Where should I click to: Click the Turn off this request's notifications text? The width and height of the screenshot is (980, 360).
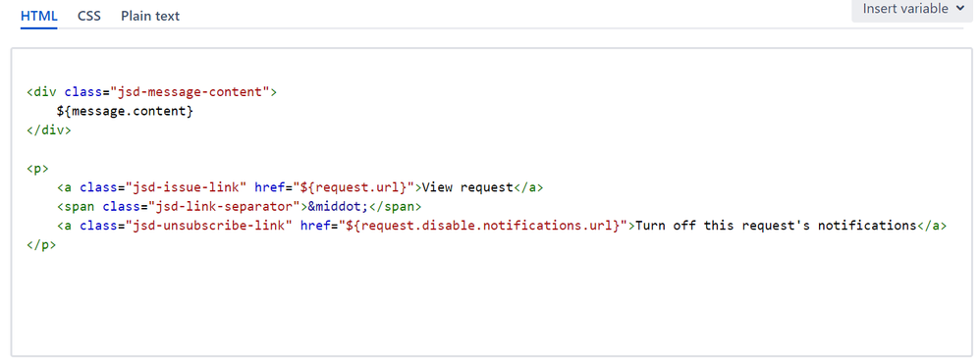click(776, 226)
